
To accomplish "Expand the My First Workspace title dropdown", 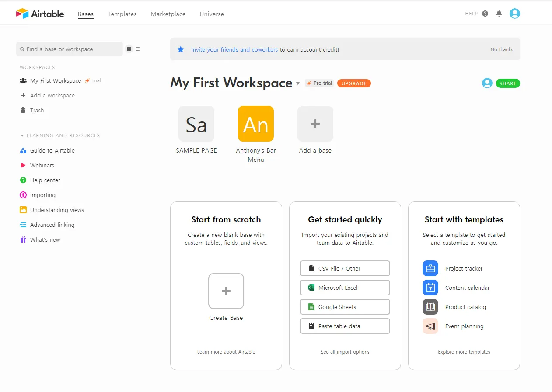I will [x=298, y=83].
